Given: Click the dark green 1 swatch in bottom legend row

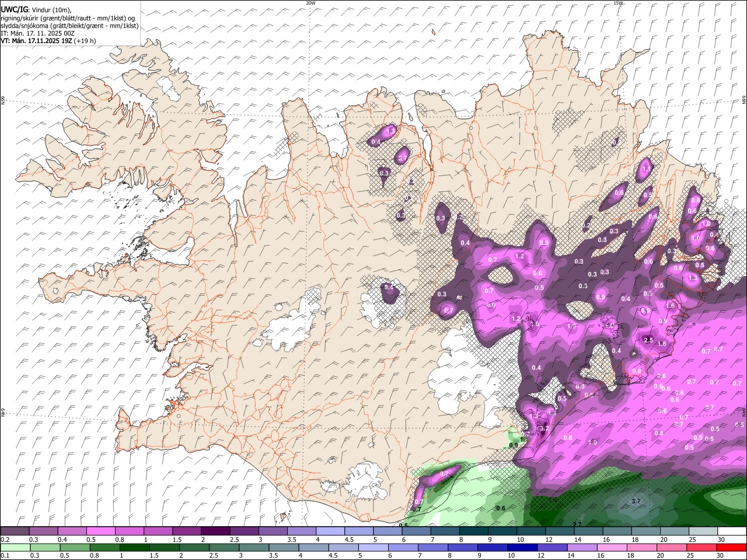Looking at the screenshot, I should [134, 547].
